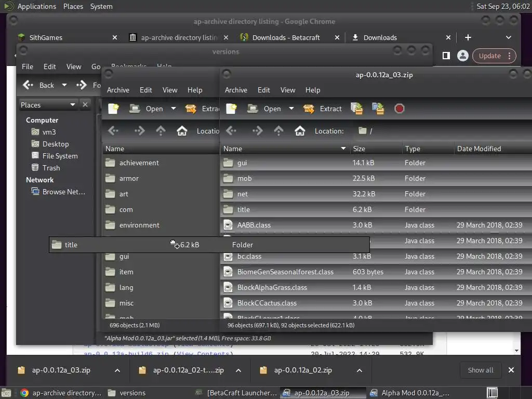Image resolution: width=532 pixels, height=399 pixels.
Task: Click New archive icon in ap-0.0.12a_03.zip window
Action: click(231, 109)
